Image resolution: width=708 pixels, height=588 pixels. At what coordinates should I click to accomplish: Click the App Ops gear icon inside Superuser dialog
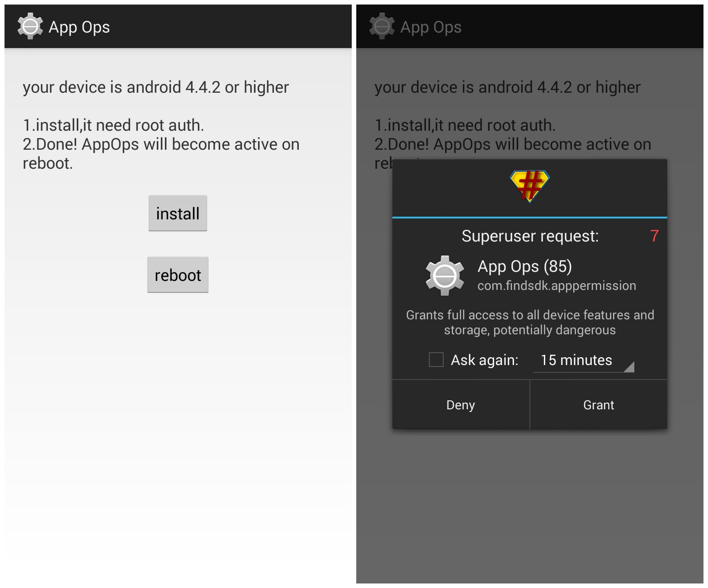click(x=445, y=275)
